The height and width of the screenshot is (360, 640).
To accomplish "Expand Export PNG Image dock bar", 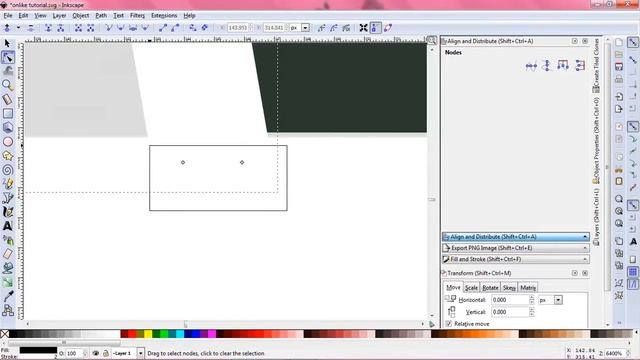I will coord(516,248).
